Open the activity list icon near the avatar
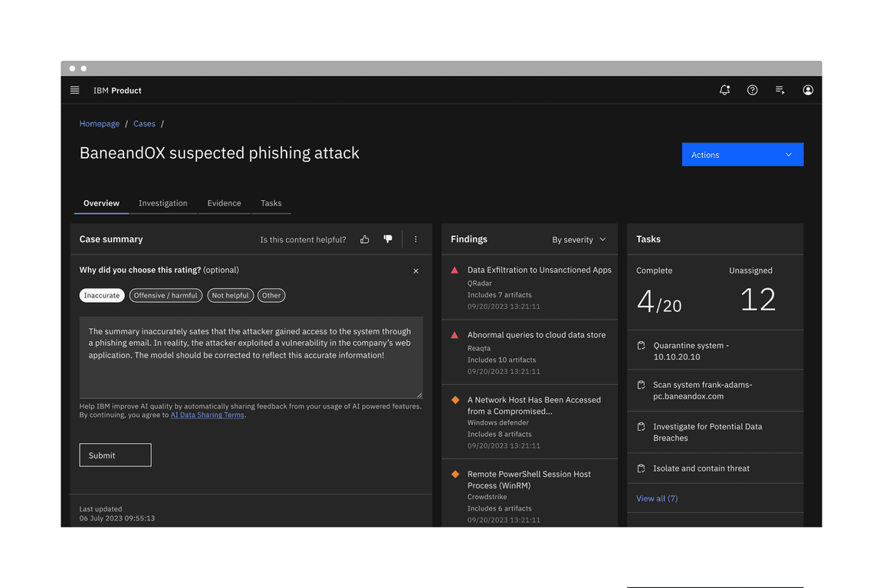This screenshot has height=588, width=883. [x=780, y=90]
